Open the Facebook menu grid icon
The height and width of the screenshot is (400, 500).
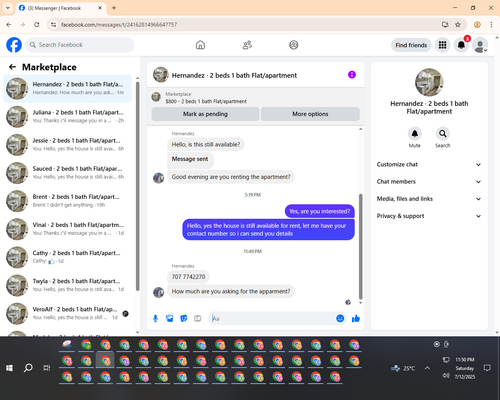(x=442, y=45)
